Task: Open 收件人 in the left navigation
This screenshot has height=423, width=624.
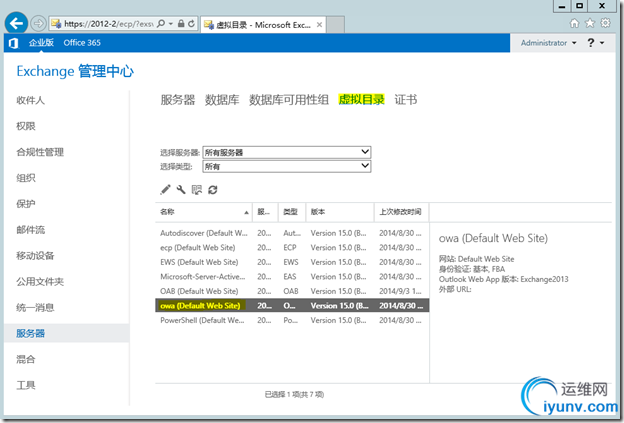Action: point(31,100)
